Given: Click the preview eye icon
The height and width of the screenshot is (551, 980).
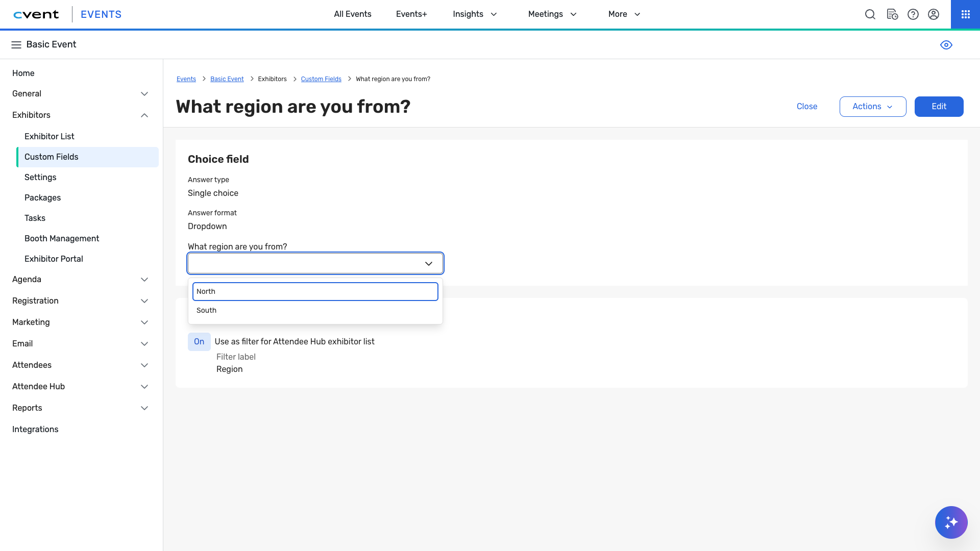Looking at the screenshot, I should coord(946,45).
